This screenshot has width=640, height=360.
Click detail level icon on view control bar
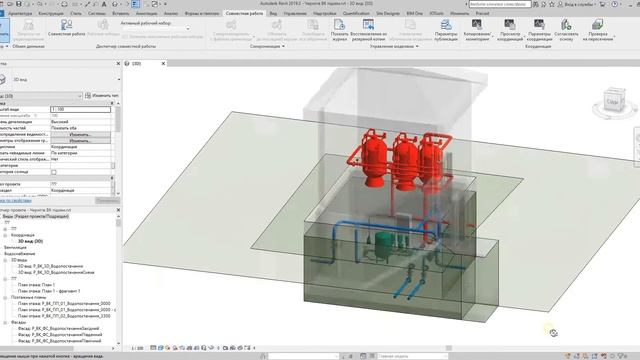(153, 348)
